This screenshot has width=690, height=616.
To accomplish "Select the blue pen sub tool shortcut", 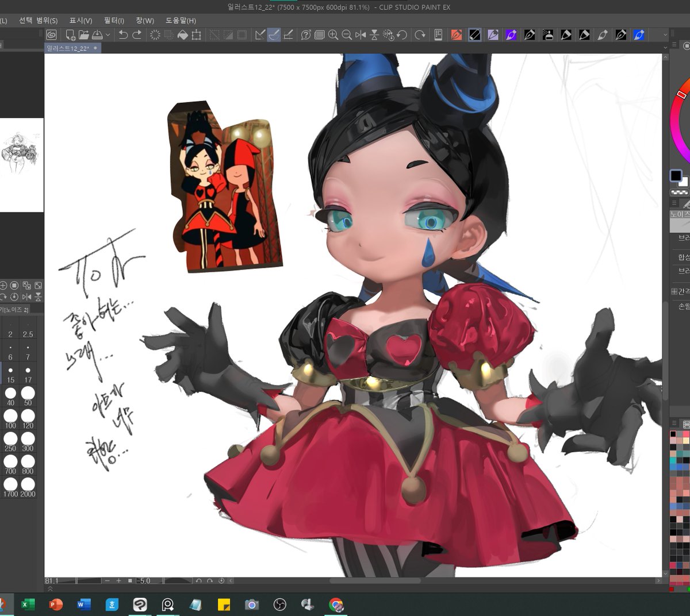I will 639,35.
